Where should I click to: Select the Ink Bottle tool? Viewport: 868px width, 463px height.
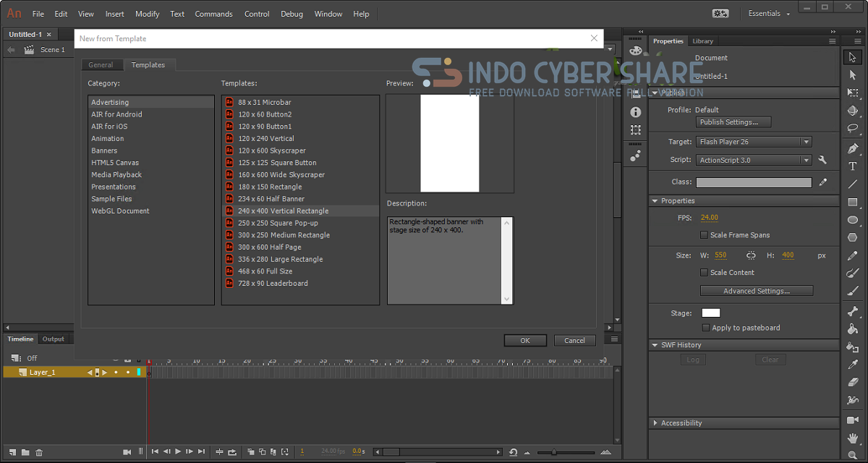click(853, 347)
